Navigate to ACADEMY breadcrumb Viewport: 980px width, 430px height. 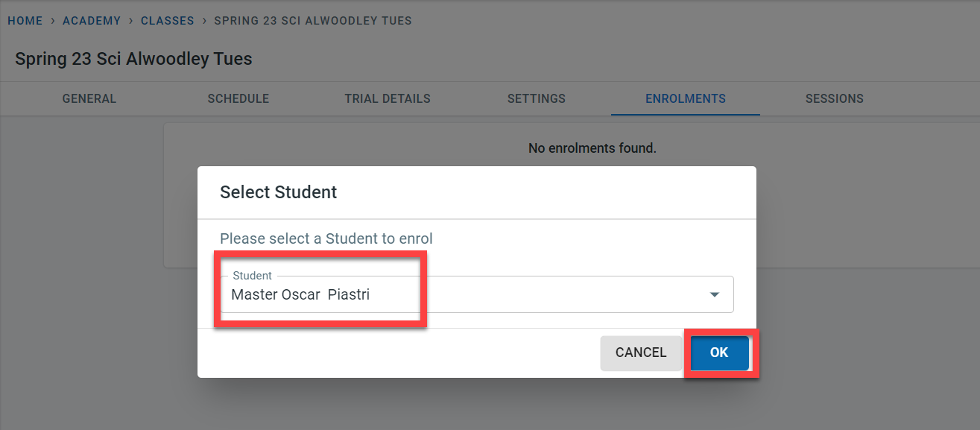coord(92,21)
